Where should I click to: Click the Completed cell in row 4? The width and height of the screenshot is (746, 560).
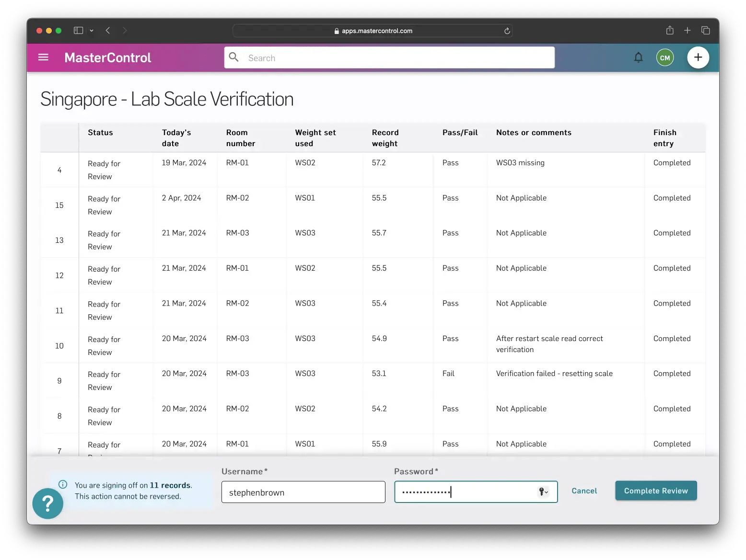point(672,163)
